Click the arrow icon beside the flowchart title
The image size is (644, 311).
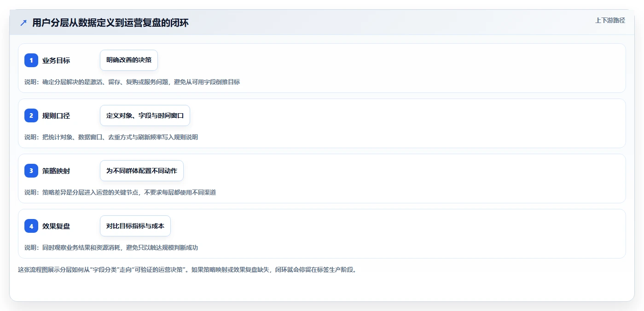tap(23, 23)
